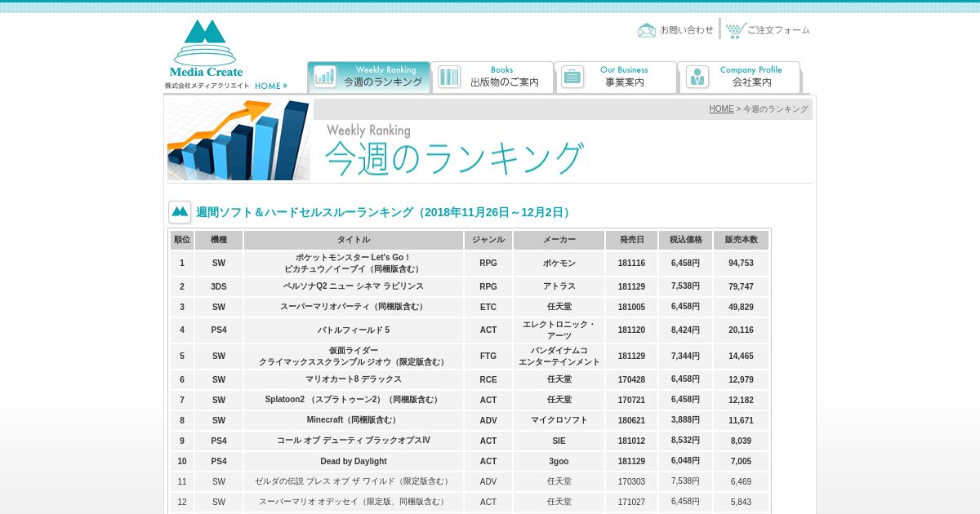Click the 販売本数 column header

tap(741, 240)
